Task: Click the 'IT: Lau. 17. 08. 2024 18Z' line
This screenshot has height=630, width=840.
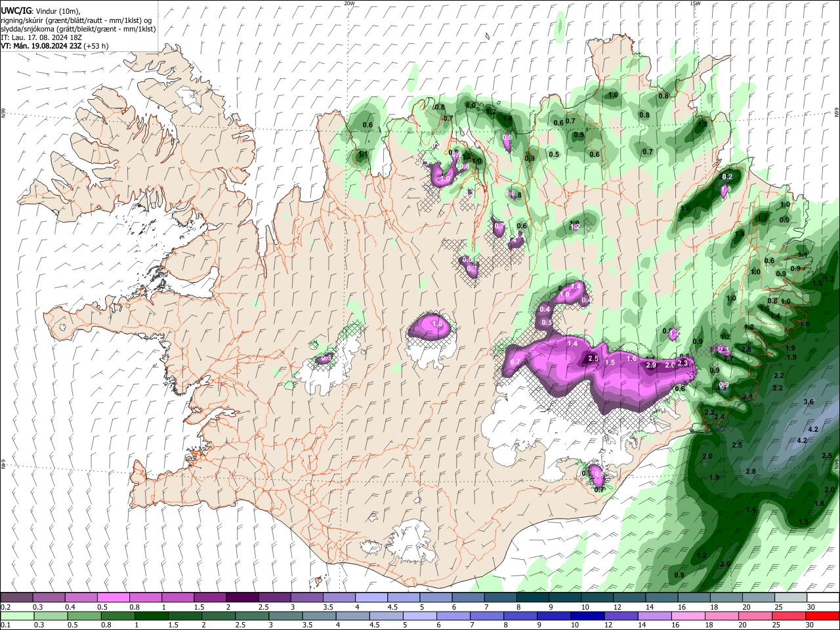Action: pyautogui.click(x=41, y=37)
